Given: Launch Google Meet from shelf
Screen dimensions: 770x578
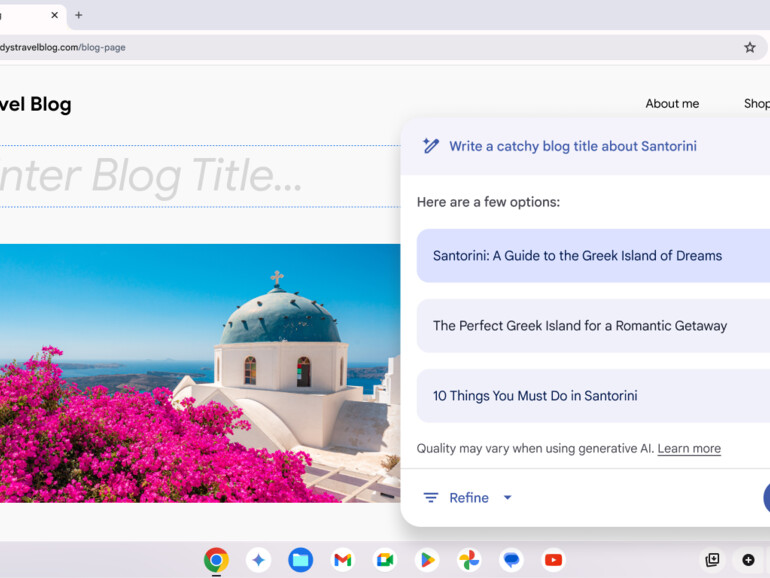Looking at the screenshot, I should coord(385,560).
